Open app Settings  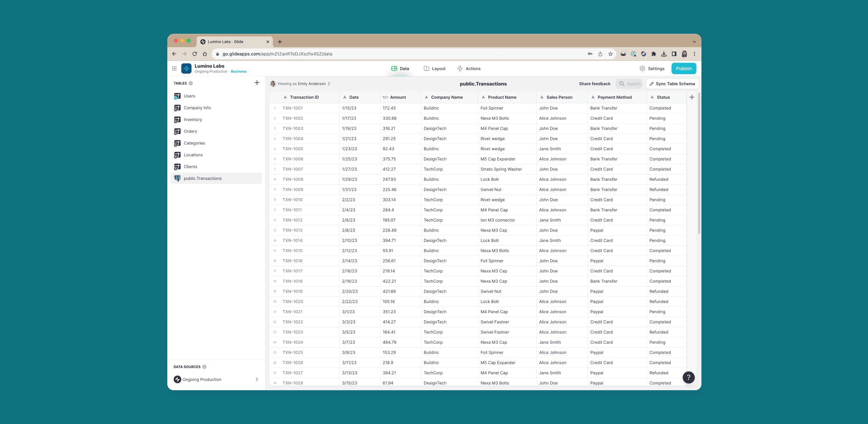tap(652, 68)
